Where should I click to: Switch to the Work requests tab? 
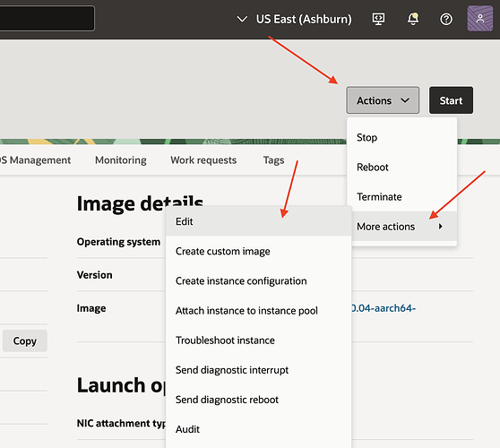tap(203, 160)
